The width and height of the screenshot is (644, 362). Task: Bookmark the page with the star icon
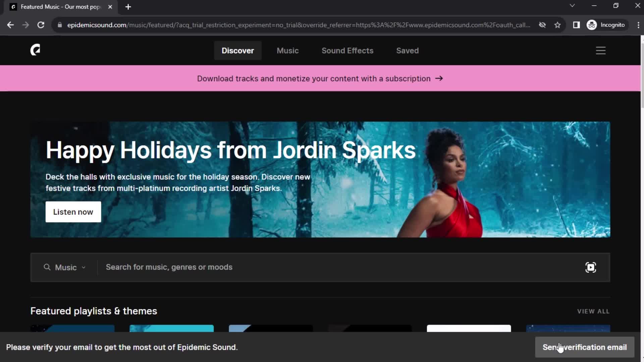click(x=557, y=25)
